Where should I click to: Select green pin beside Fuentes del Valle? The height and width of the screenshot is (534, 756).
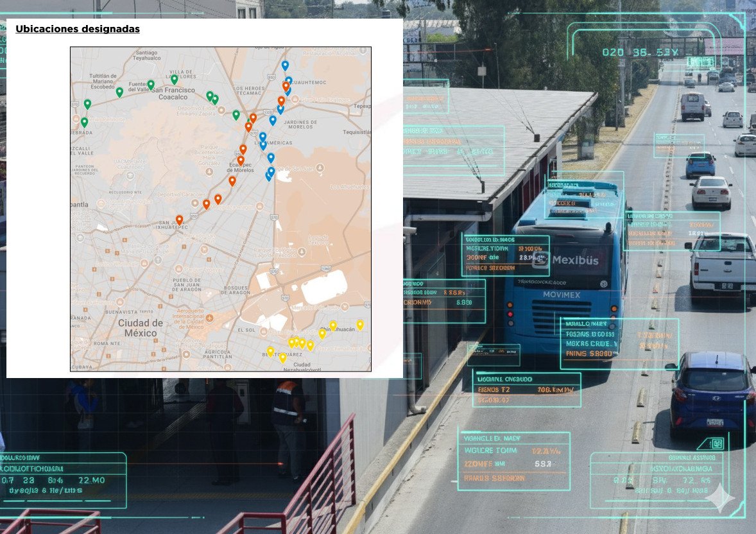tap(151, 84)
